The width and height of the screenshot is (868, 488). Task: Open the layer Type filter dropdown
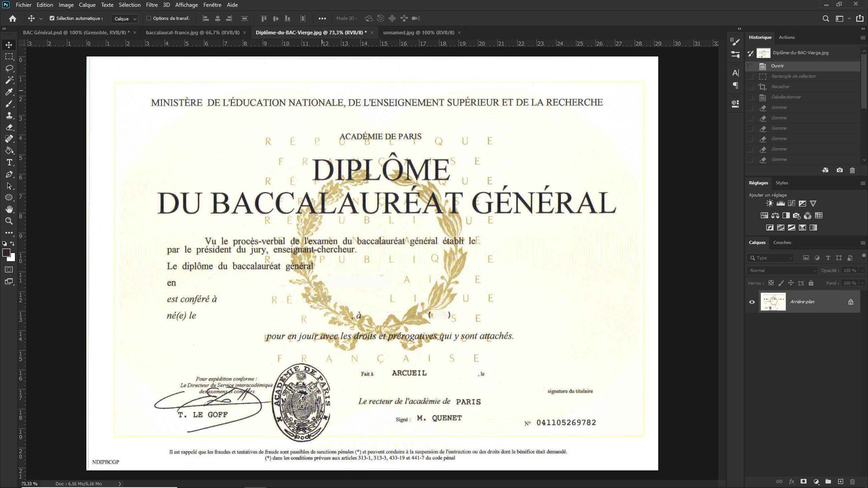coord(771,258)
